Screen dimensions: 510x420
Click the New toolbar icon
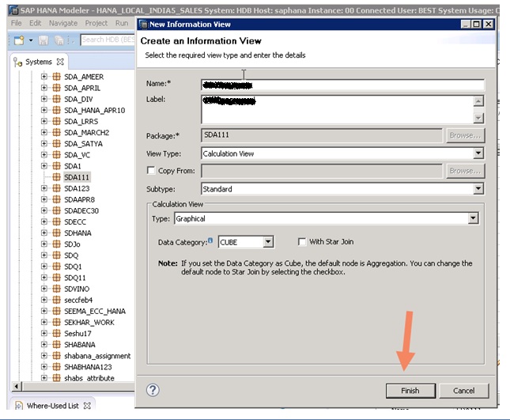point(19,40)
